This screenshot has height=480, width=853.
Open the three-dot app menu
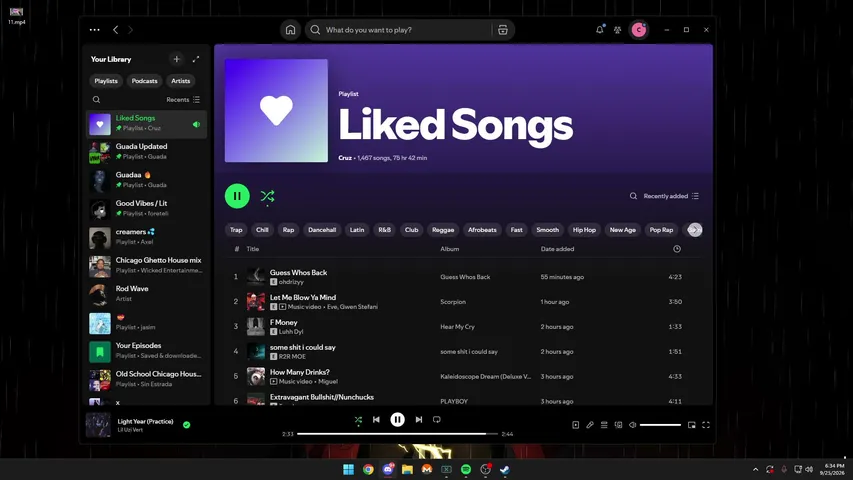[x=95, y=30]
